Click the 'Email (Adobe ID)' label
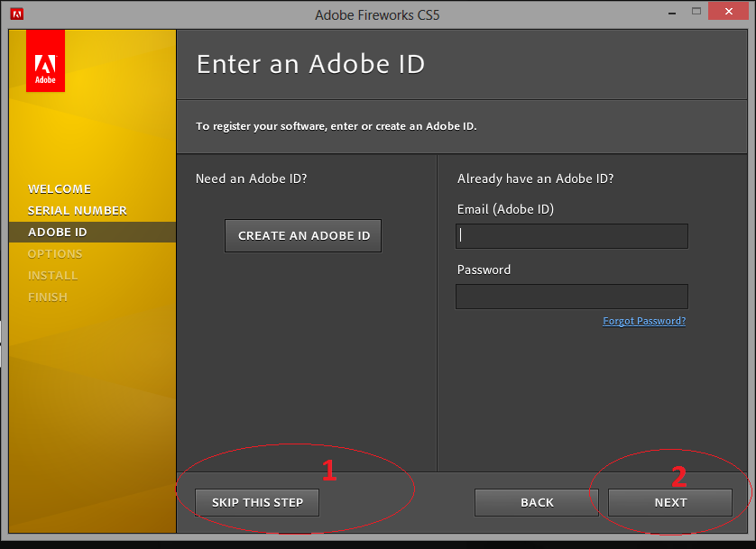Screen dimensions: 756x549 coord(505,209)
